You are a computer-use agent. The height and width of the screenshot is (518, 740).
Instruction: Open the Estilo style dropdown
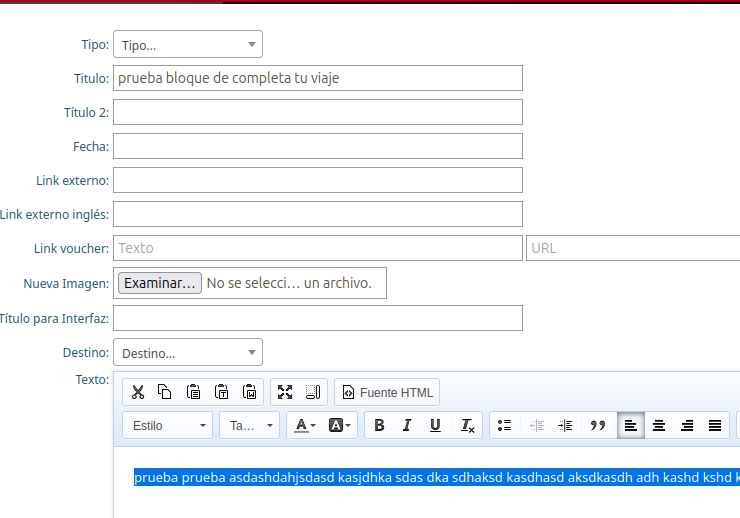pos(168,426)
